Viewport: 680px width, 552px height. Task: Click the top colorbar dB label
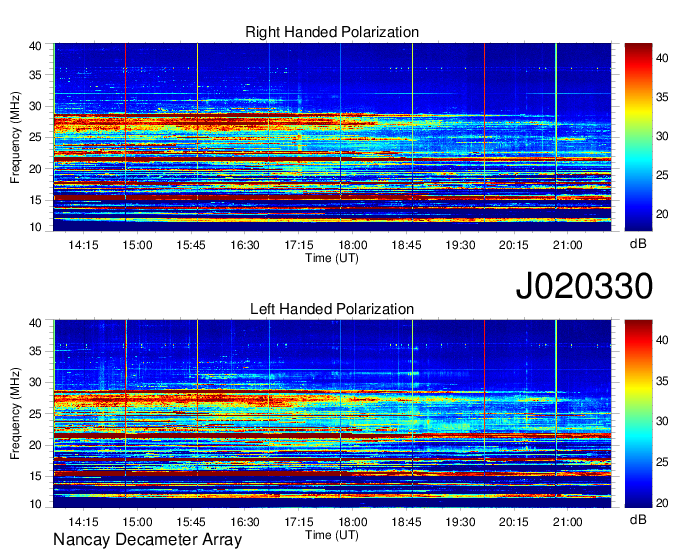point(638,244)
